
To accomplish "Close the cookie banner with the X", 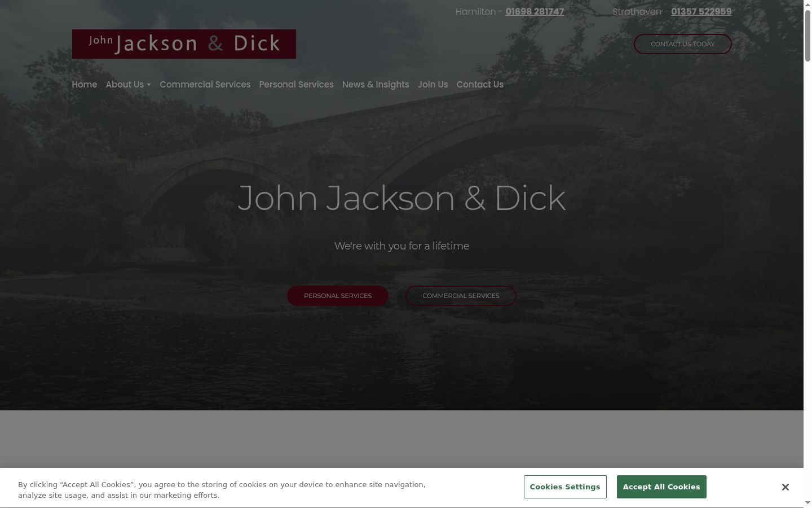I will pos(785,487).
